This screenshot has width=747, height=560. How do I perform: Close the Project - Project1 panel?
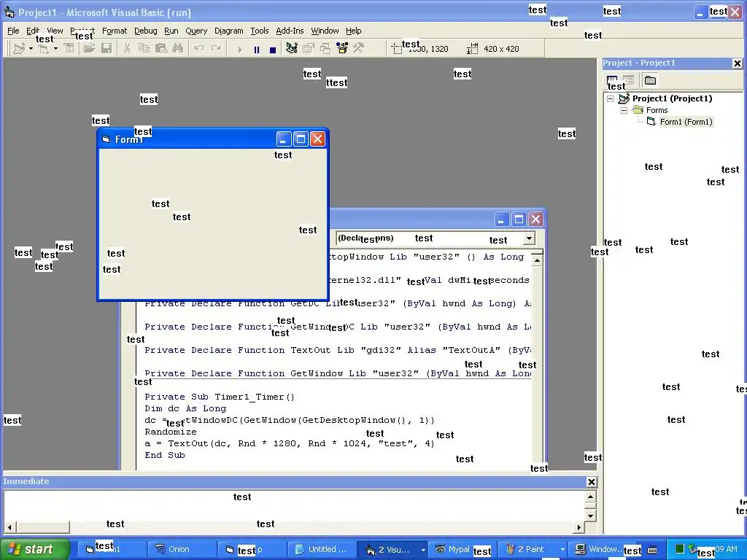(737, 63)
